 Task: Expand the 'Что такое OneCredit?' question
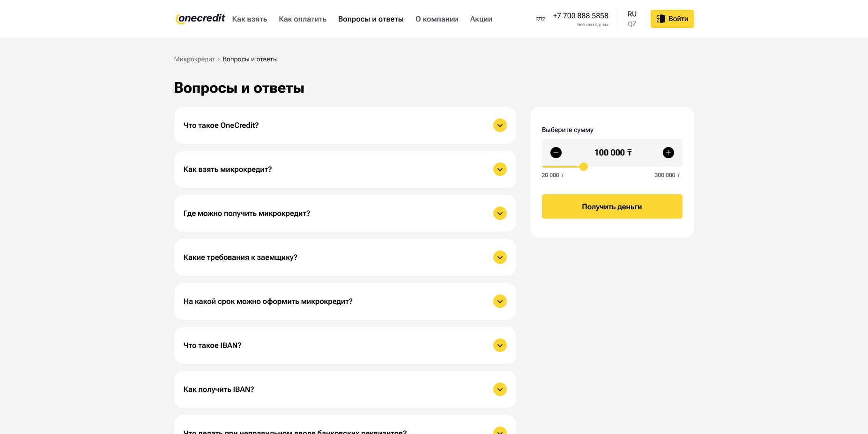tap(345, 125)
